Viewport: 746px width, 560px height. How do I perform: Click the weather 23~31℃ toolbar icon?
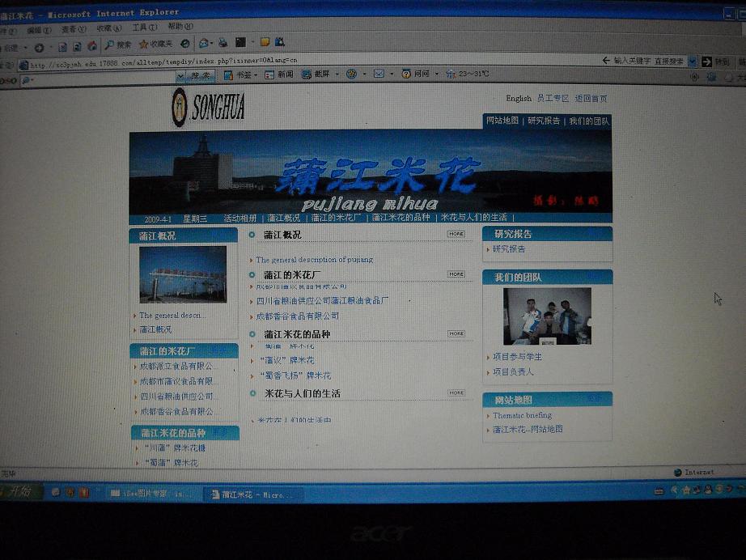[x=468, y=74]
